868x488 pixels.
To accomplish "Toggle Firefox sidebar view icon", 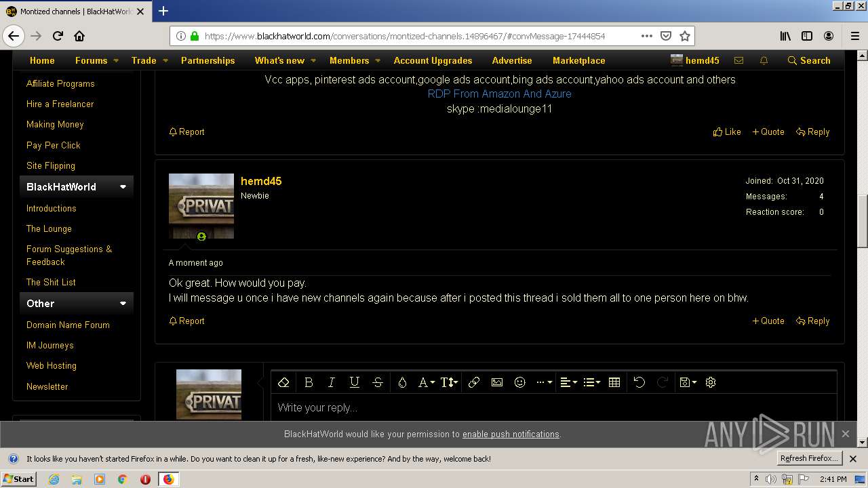I will [807, 36].
